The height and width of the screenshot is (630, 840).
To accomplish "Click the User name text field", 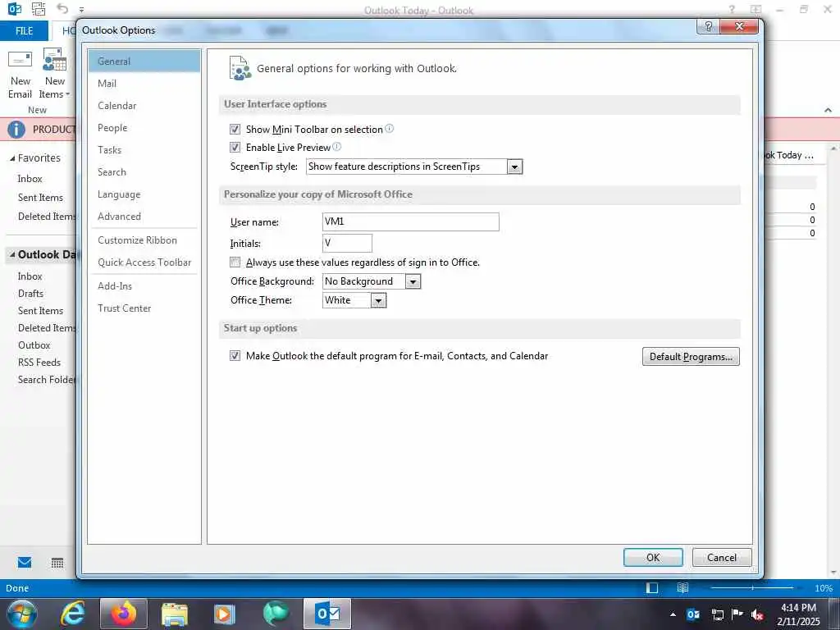I will click(x=411, y=221).
